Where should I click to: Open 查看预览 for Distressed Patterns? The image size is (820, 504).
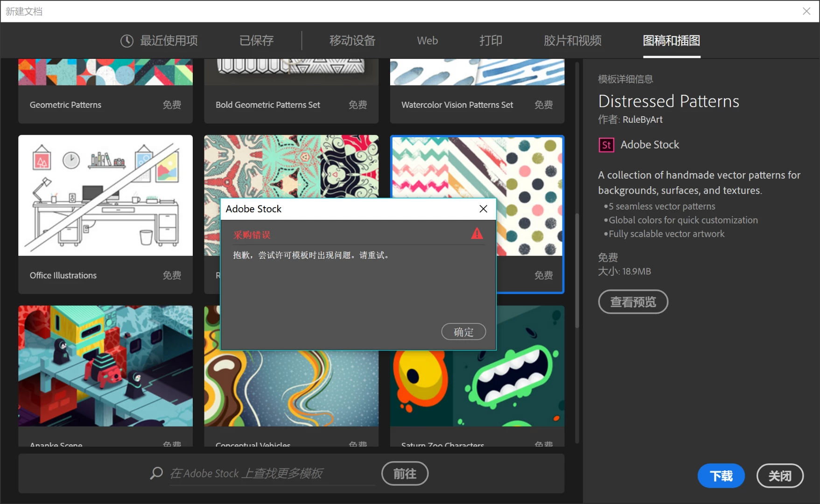633,302
